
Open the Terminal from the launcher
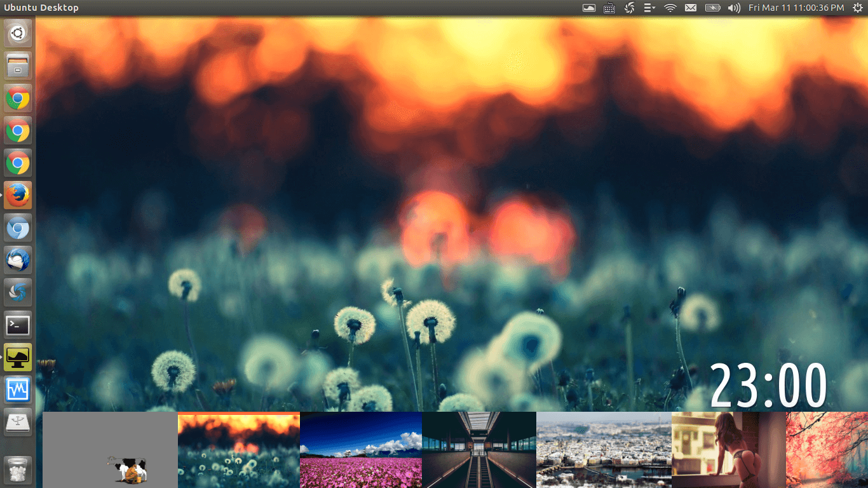click(18, 325)
